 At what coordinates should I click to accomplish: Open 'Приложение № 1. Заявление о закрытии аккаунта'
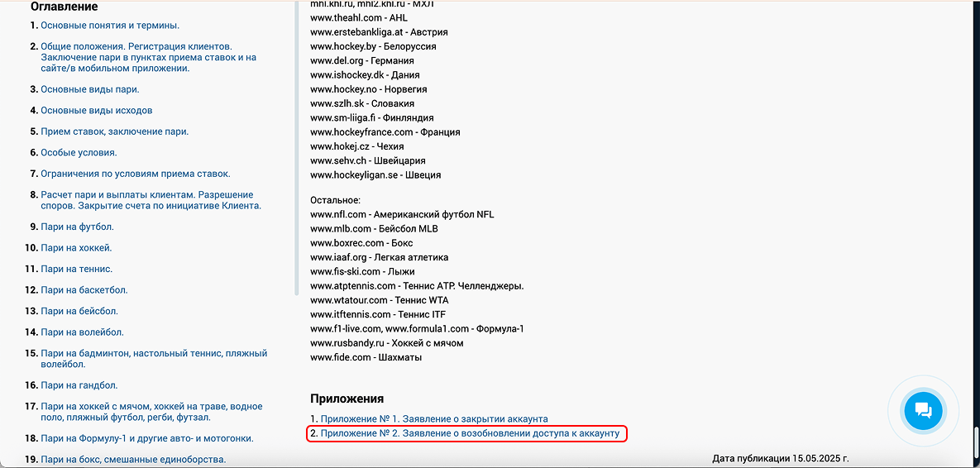click(434, 419)
